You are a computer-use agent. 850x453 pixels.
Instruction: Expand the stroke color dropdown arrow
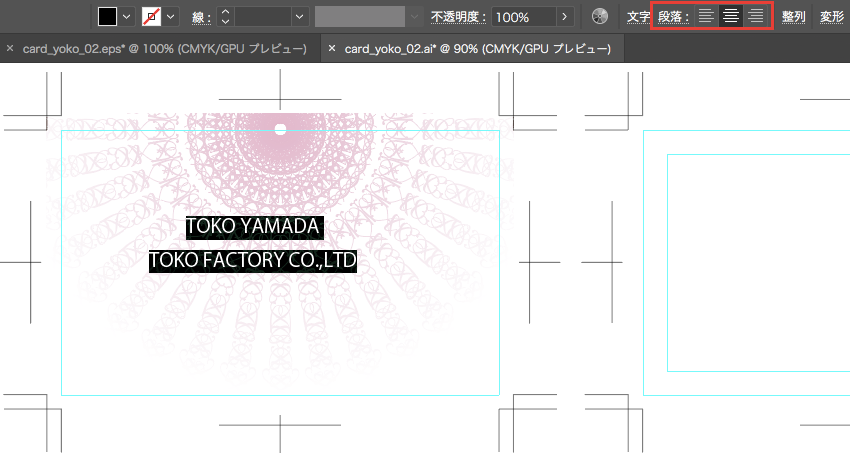pos(171,17)
